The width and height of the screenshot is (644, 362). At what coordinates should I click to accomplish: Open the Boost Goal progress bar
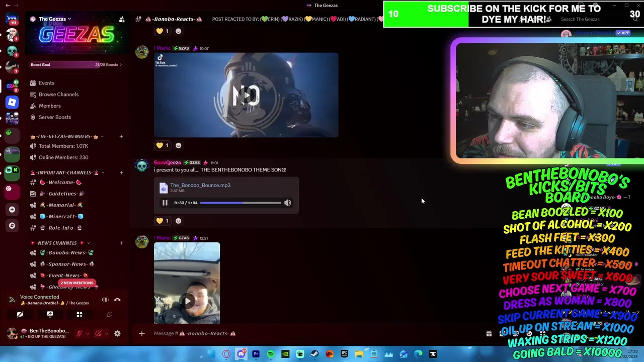(x=76, y=64)
